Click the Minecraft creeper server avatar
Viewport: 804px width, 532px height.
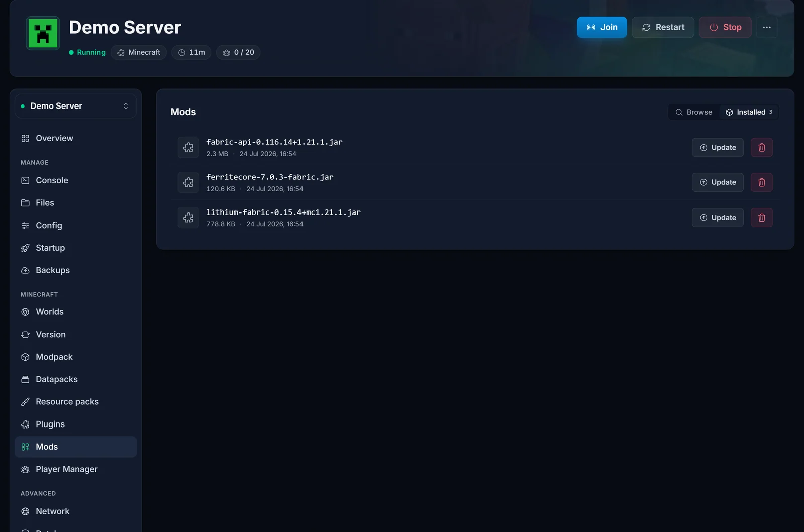coord(43,33)
